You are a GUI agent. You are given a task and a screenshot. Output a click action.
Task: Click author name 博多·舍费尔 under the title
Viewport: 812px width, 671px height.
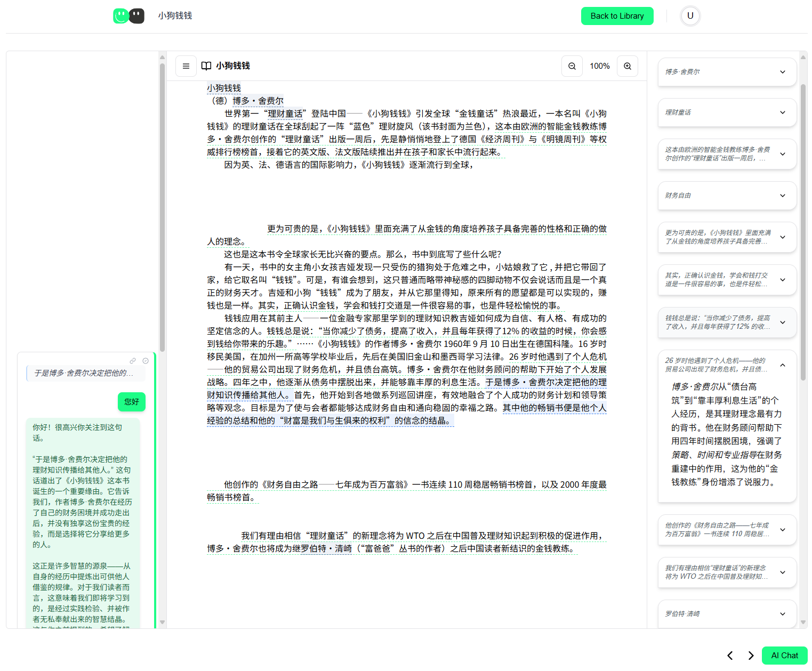coord(258,101)
